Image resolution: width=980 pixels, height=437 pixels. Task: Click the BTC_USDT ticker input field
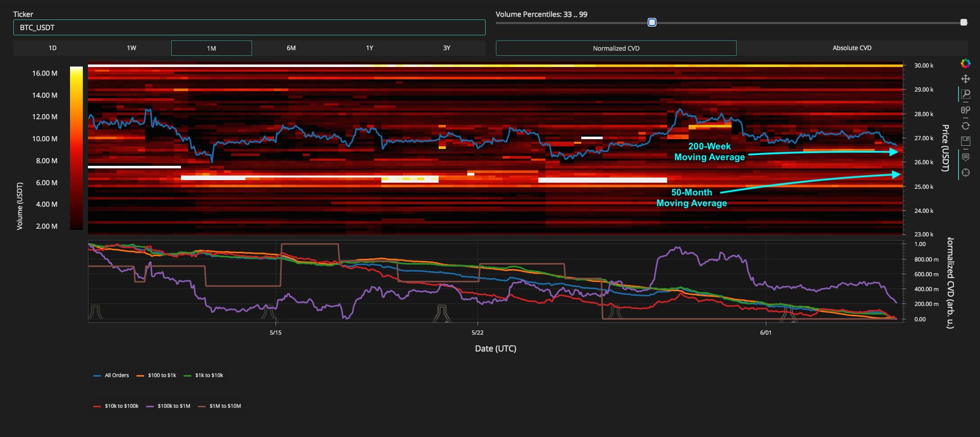[249, 28]
